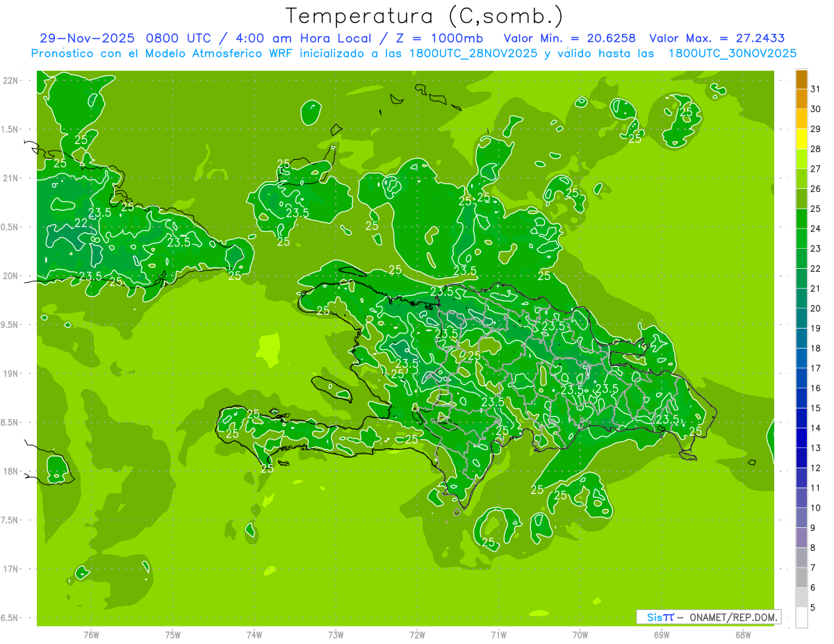The width and height of the screenshot is (834, 644).
Task: Click the "ONAMET/REP.DOM." credit label
Action: click(x=733, y=617)
